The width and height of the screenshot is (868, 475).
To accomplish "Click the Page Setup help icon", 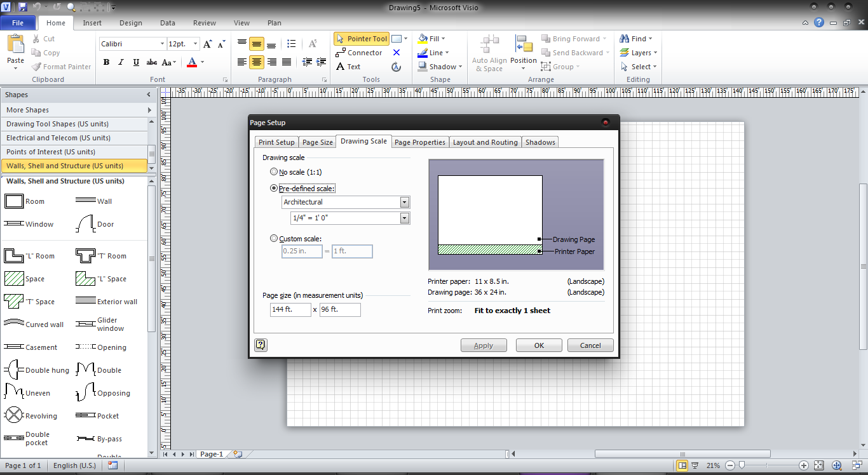I will tap(261, 345).
